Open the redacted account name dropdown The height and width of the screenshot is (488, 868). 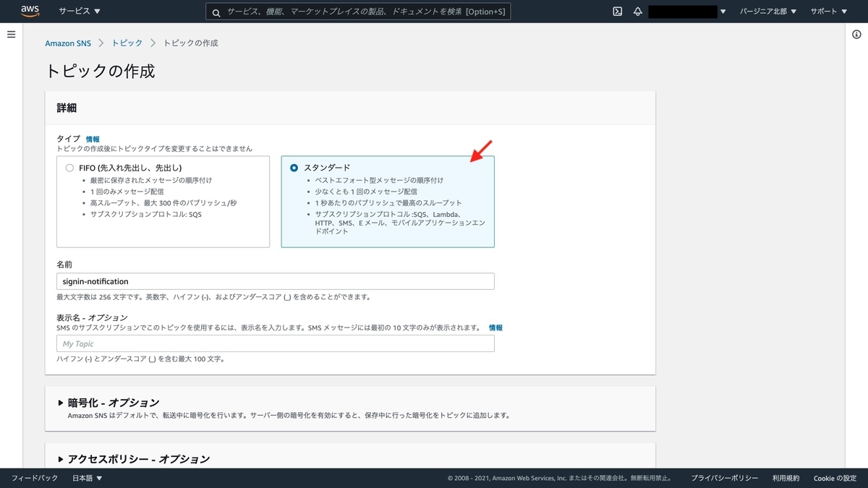(687, 12)
